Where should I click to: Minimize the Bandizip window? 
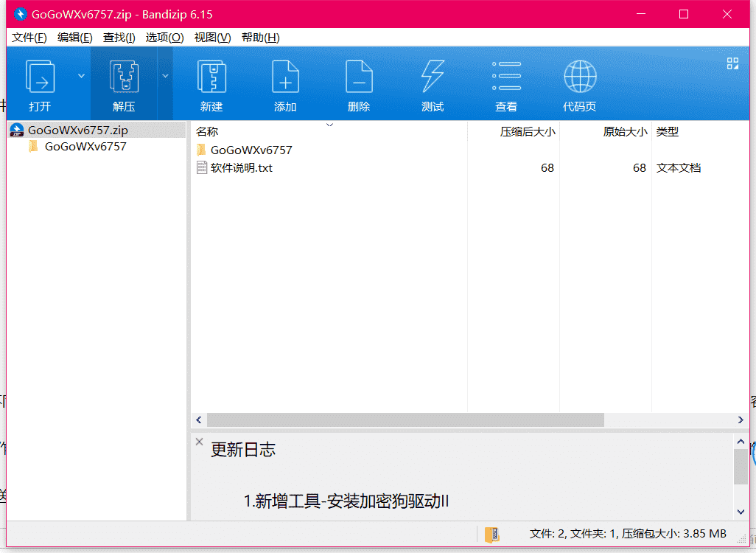[641, 14]
